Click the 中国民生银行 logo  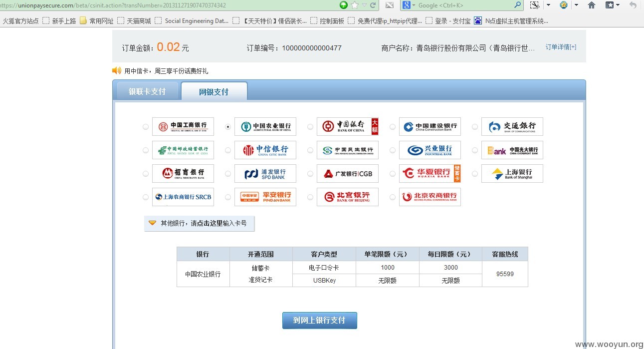348,150
